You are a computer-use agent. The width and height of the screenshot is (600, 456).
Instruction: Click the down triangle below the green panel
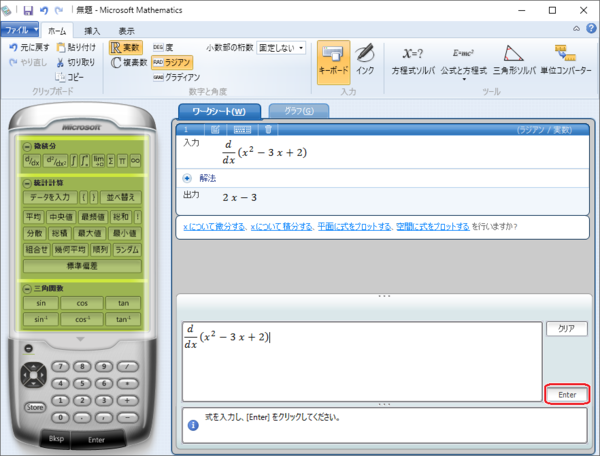point(80,339)
